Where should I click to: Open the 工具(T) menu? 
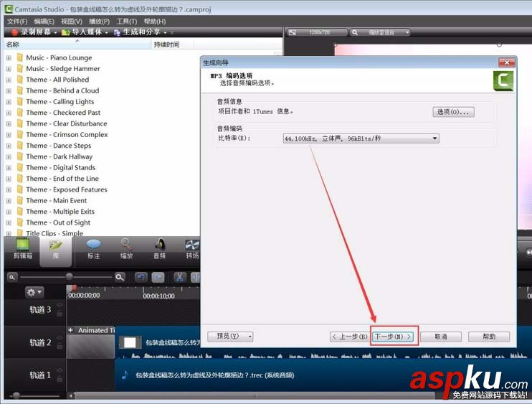click(127, 22)
